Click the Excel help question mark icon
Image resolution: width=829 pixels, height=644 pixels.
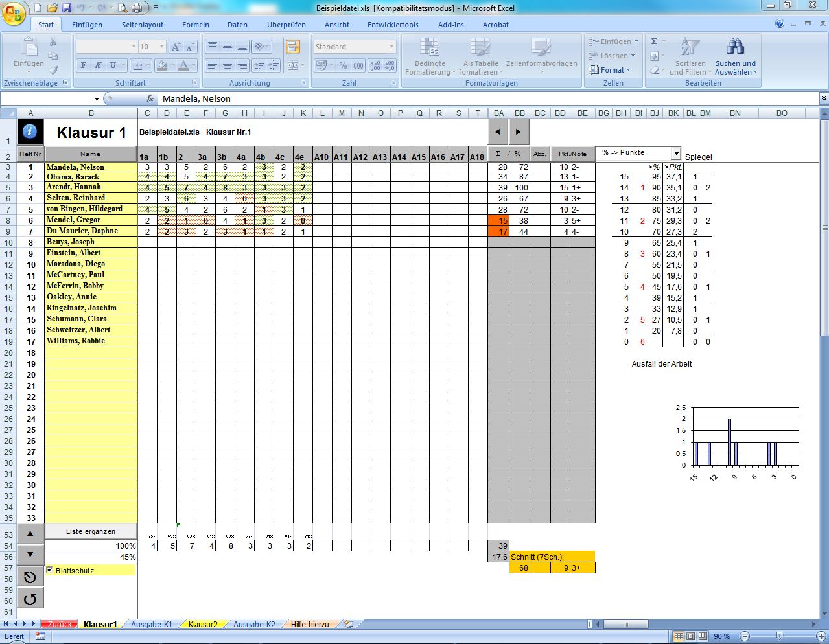780,24
